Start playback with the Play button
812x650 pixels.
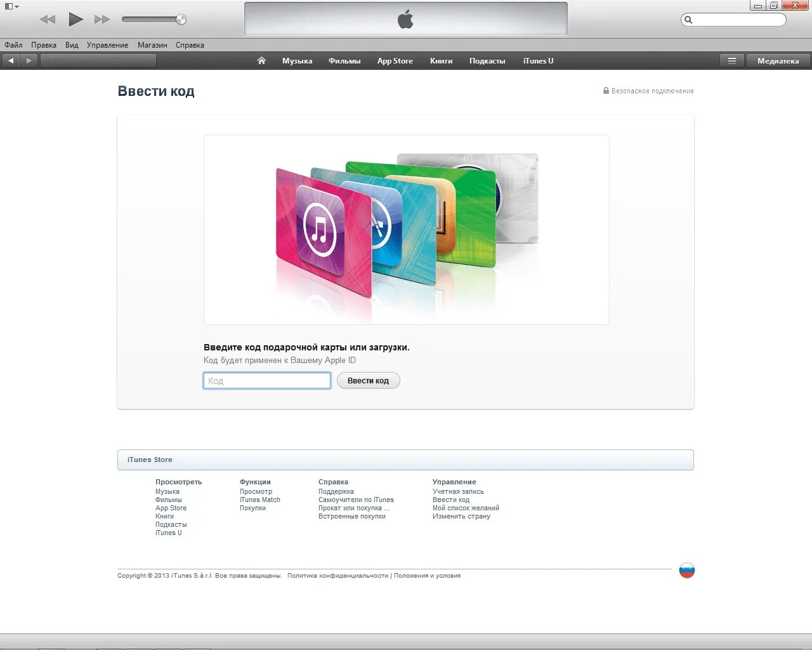(75, 19)
